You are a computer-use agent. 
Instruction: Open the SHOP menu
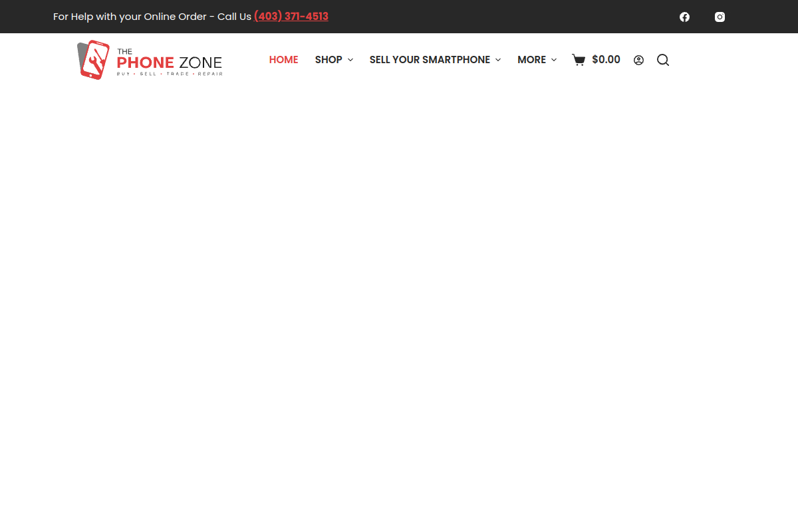click(x=329, y=60)
